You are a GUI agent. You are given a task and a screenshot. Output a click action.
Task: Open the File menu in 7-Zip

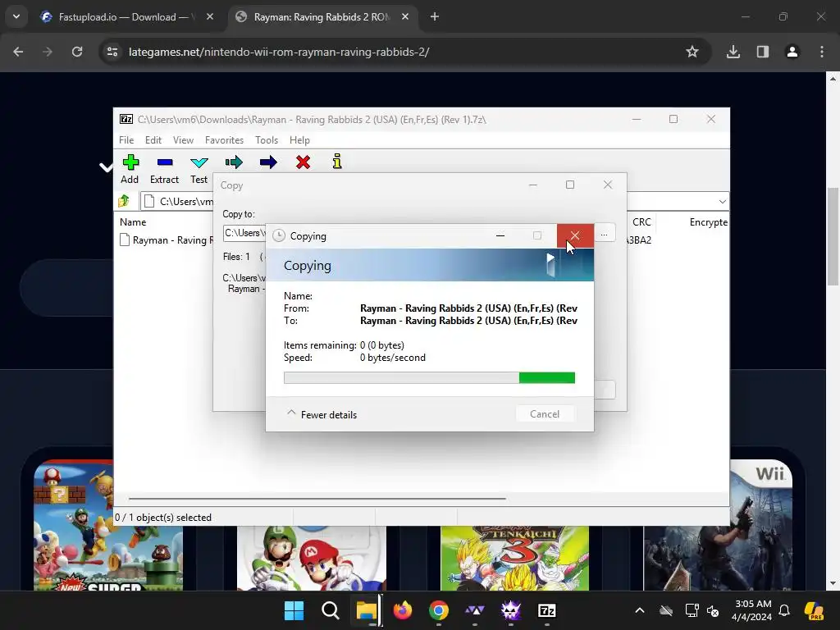(x=126, y=139)
